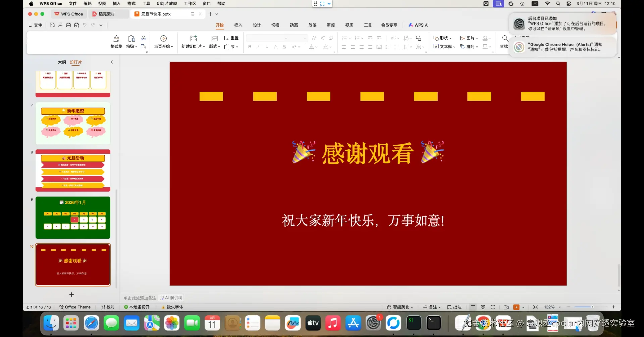
Task: Toggle align text left
Action: click(344, 47)
